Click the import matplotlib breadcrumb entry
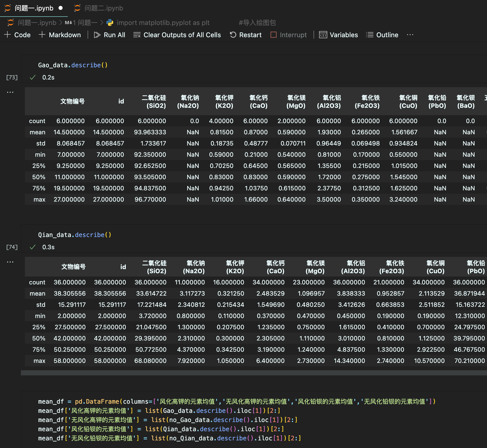Screen dimensions: 487x448 coord(163,23)
